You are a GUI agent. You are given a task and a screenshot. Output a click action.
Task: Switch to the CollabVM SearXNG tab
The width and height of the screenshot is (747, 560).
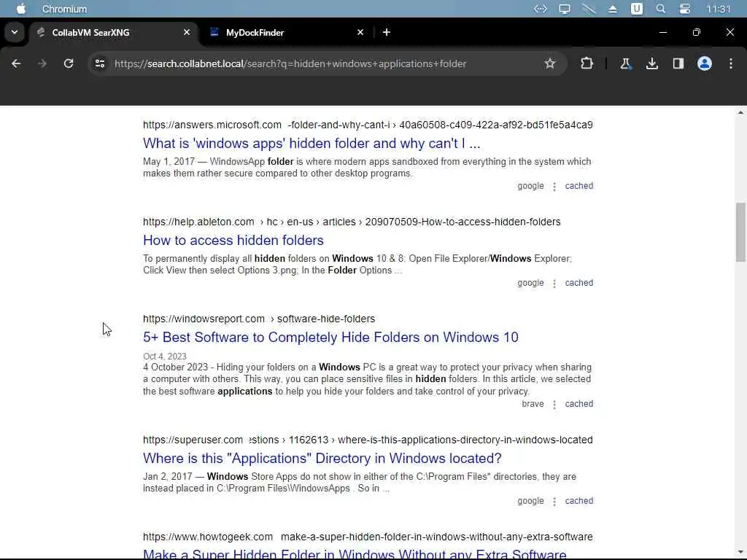115,32
